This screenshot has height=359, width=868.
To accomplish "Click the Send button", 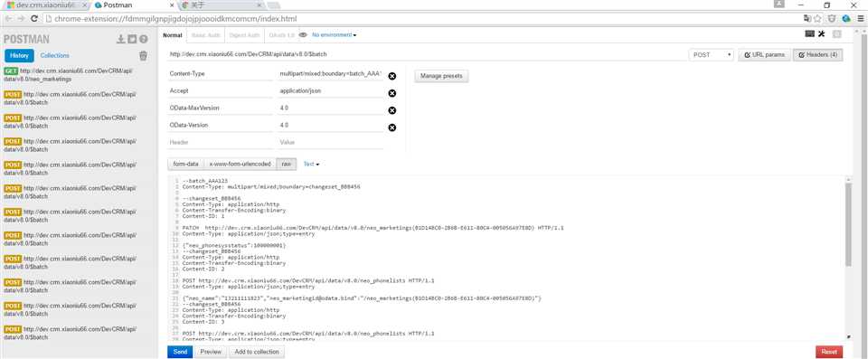I will 180,352.
